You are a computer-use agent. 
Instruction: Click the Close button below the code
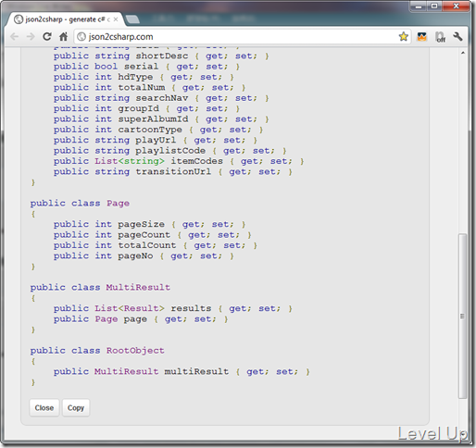pos(44,408)
